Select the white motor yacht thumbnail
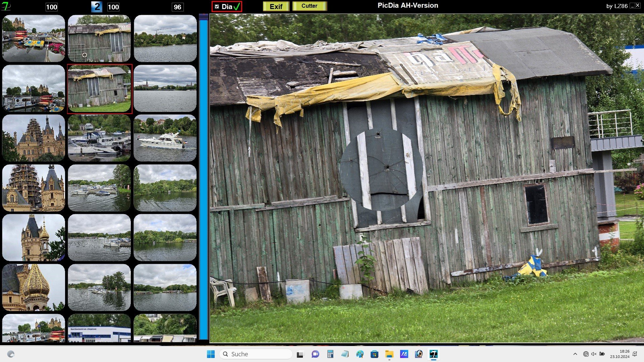The height and width of the screenshot is (362, 644). pos(165,138)
